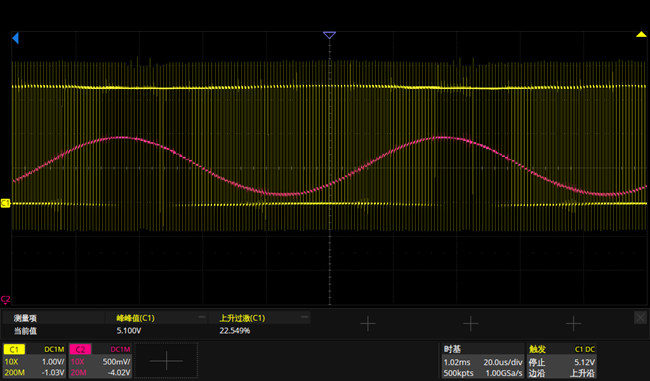Toggle the pink C2 channel label
650x381 pixels.
80,349
